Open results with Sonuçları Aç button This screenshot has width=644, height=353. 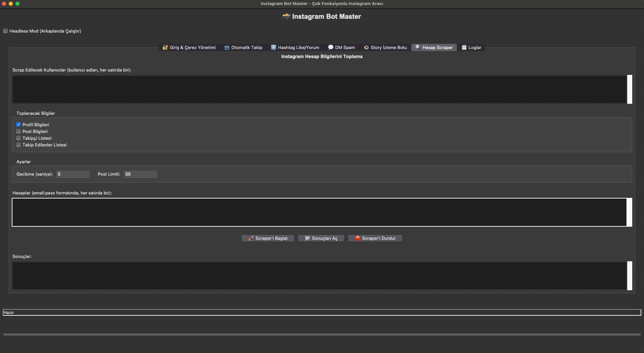click(321, 238)
